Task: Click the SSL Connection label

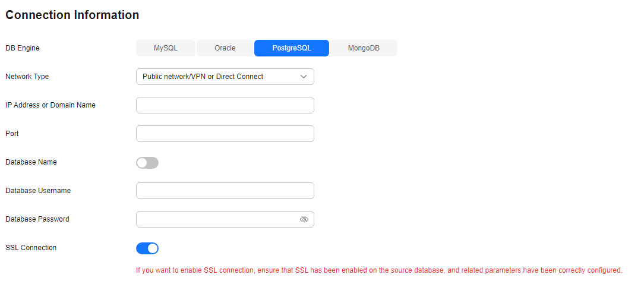Action: (31, 247)
